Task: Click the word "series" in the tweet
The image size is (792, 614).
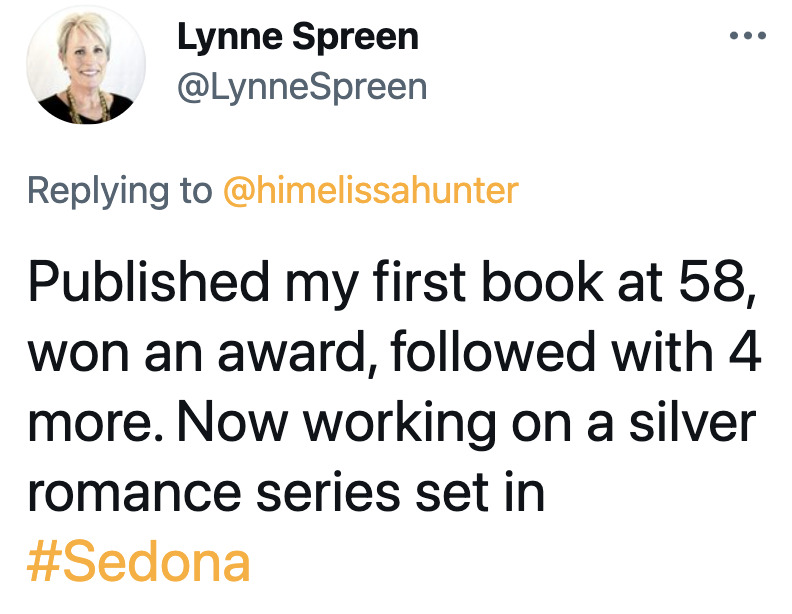Action: [328, 492]
